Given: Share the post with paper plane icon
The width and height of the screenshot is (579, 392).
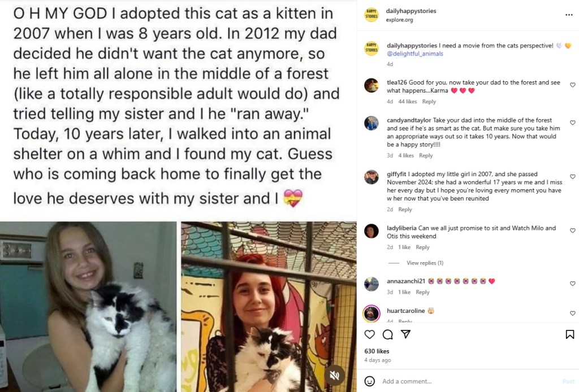Looking at the screenshot, I should click(x=405, y=334).
